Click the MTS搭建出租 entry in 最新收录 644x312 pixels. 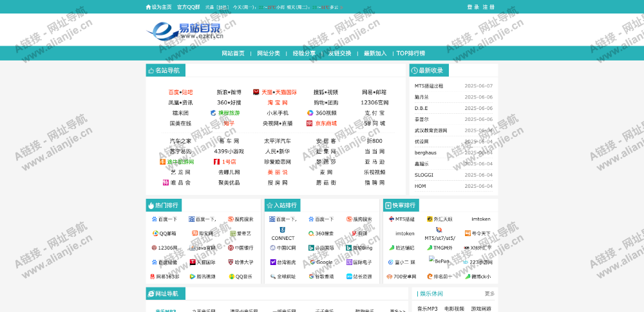coord(429,86)
